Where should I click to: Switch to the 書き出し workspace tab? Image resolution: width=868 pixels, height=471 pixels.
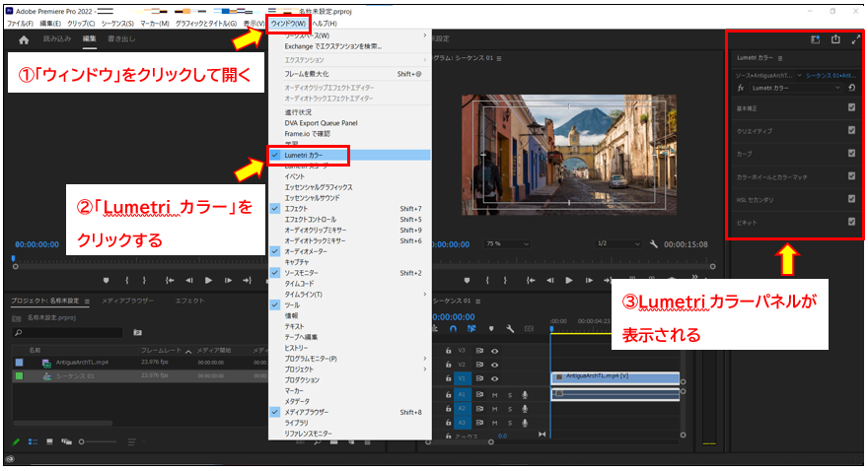pos(121,38)
